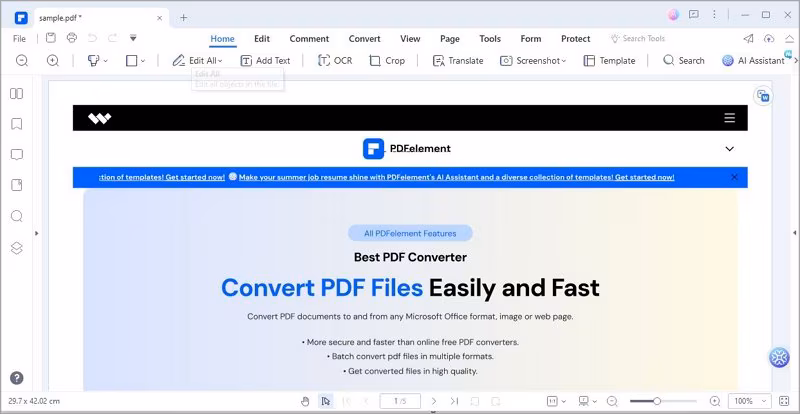Select the highlighter tool

93,60
